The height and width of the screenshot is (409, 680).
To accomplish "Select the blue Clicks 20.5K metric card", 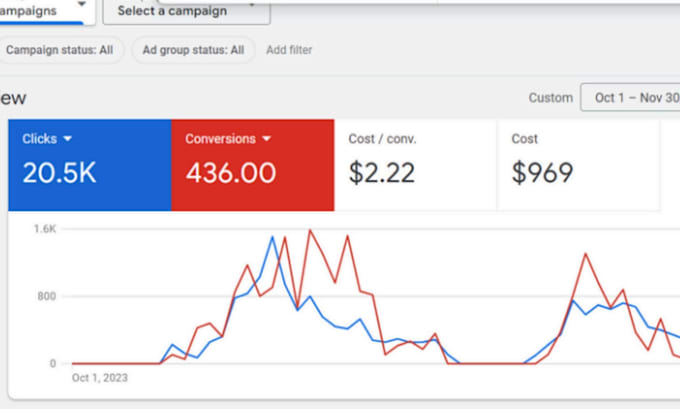I will click(x=90, y=165).
